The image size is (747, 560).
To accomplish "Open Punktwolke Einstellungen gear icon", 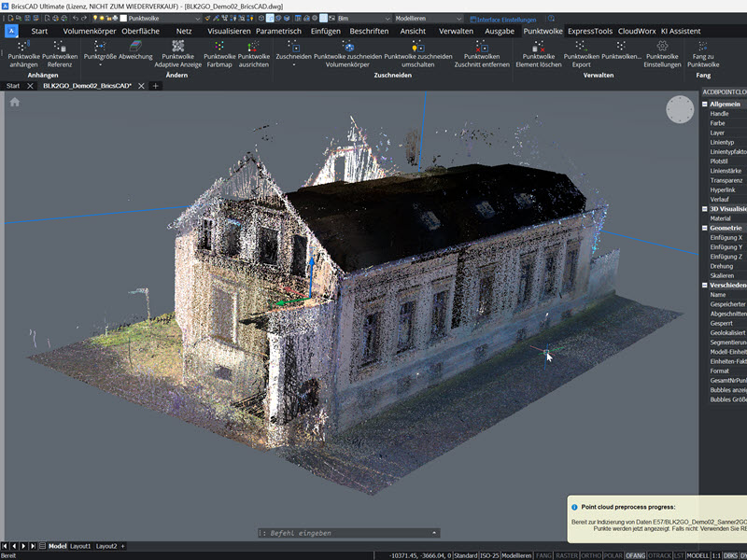I will [662, 46].
